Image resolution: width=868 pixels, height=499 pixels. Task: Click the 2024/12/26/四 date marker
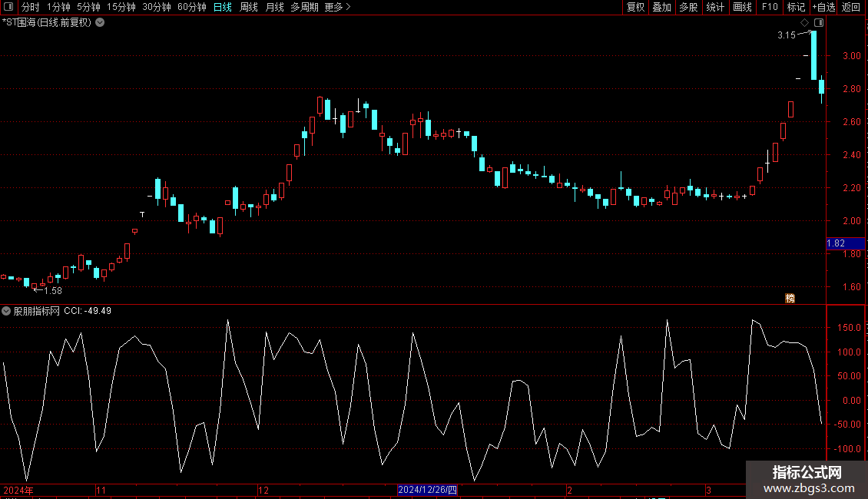[x=427, y=490]
